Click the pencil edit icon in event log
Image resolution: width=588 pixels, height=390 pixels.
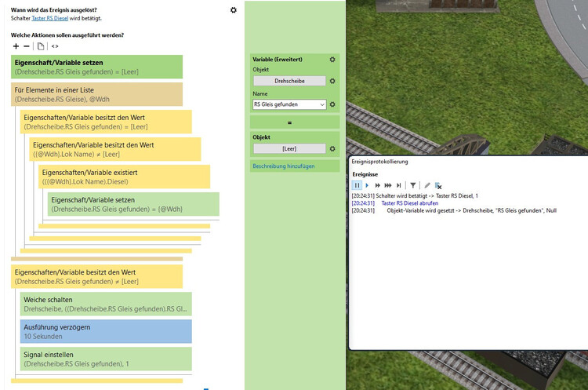[427, 185]
